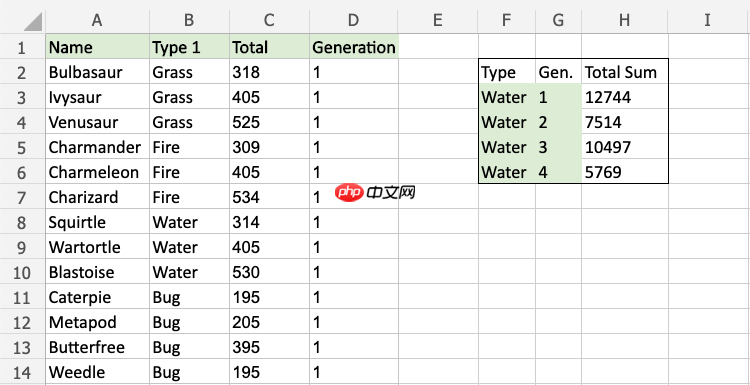
Task: Select the Charizard cell
Action: click(x=98, y=197)
